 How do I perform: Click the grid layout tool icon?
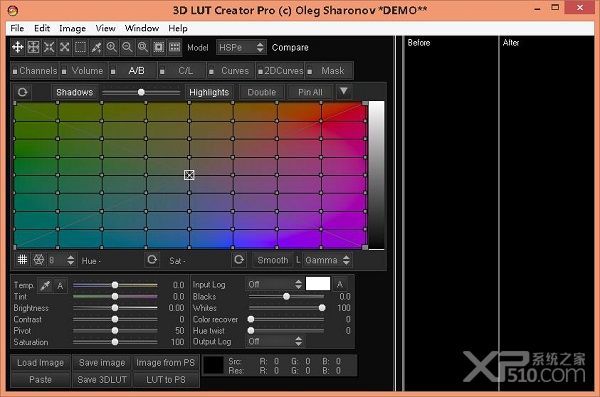coord(33,47)
